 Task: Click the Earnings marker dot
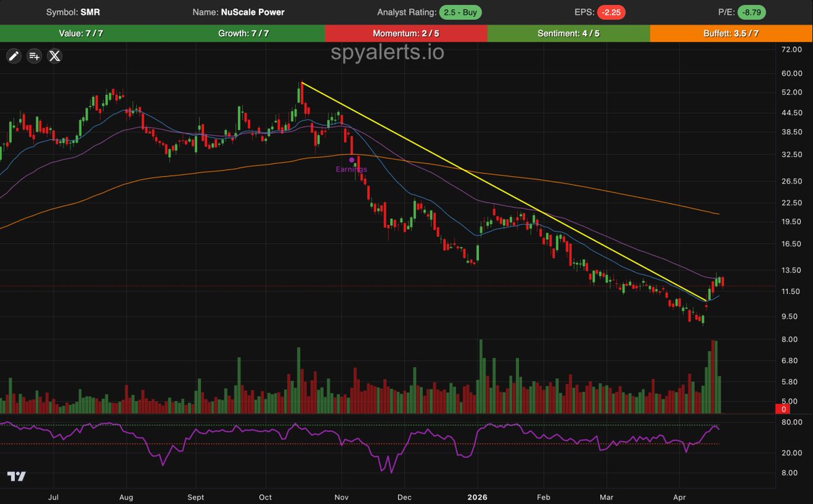pyautogui.click(x=352, y=160)
